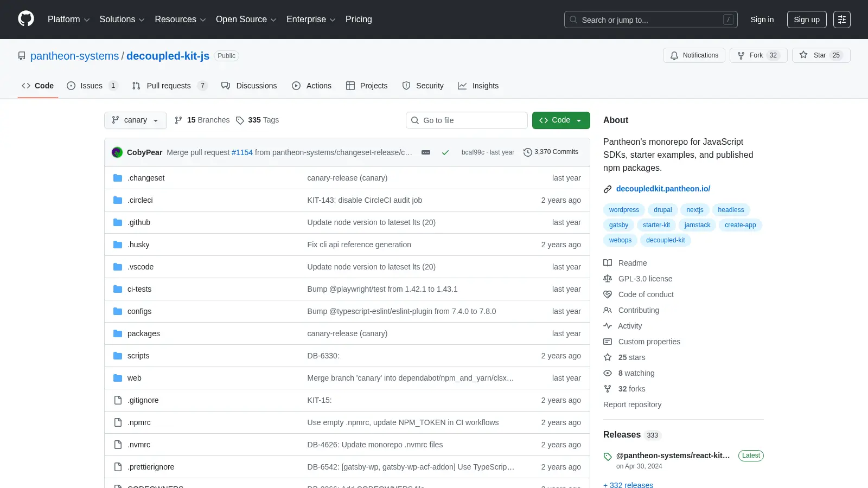Expand commit message ellipsis button
This screenshot has width=868, height=488.
(x=426, y=152)
